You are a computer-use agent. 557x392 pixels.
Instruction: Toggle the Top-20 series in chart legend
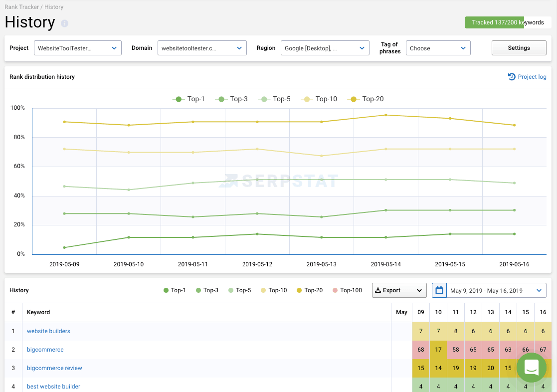tap(366, 99)
